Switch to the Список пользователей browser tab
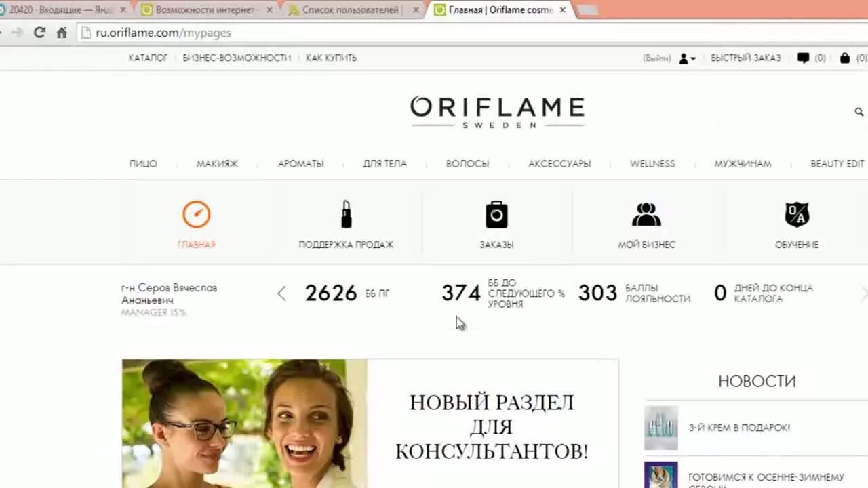868x488 pixels. (351, 10)
